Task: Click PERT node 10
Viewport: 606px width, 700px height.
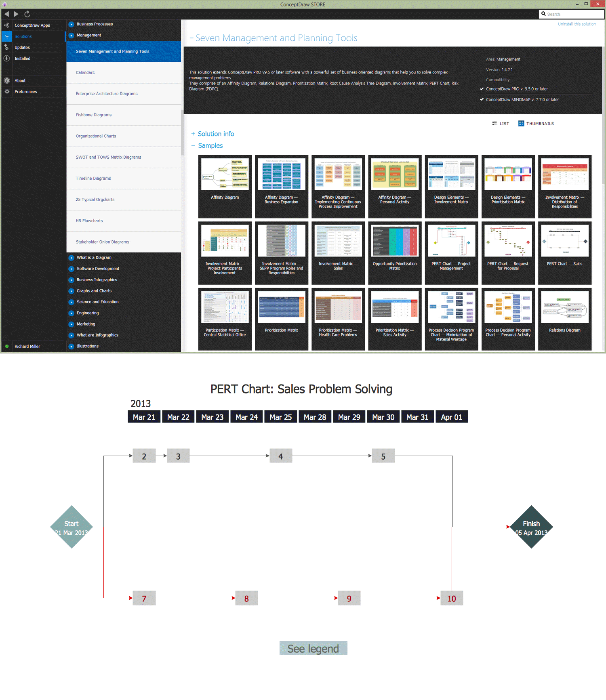Action: click(452, 598)
